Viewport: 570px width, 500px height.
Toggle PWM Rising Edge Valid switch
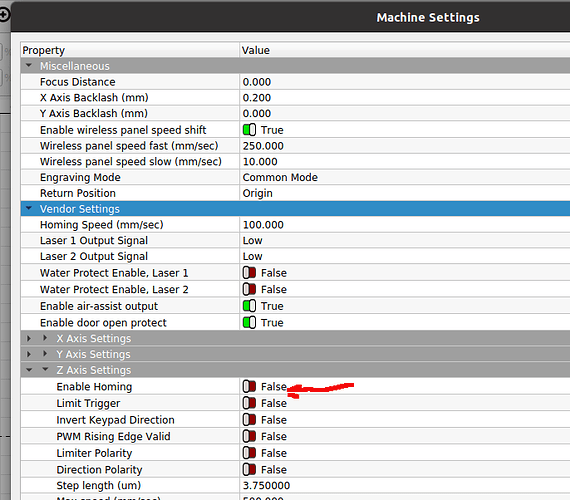coord(249,436)
